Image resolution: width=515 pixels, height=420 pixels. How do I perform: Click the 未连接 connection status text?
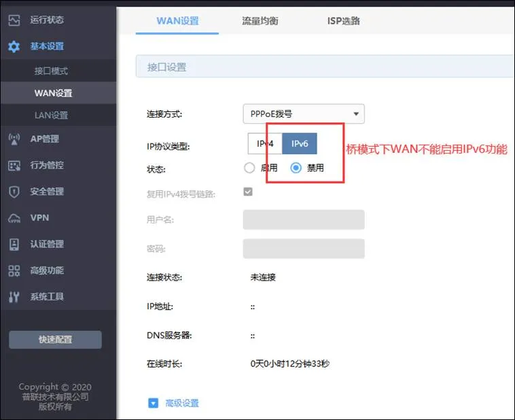263,277
